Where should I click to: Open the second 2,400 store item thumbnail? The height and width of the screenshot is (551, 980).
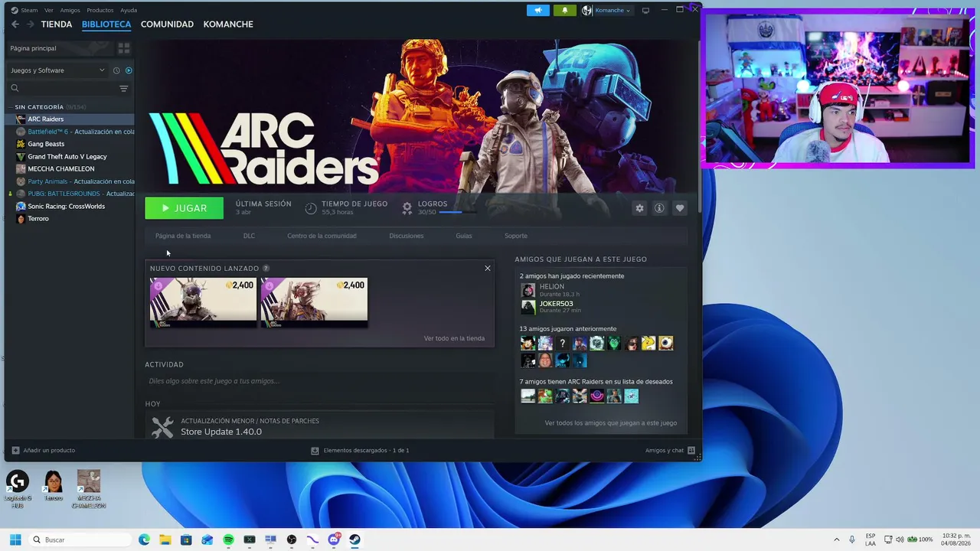314,303
